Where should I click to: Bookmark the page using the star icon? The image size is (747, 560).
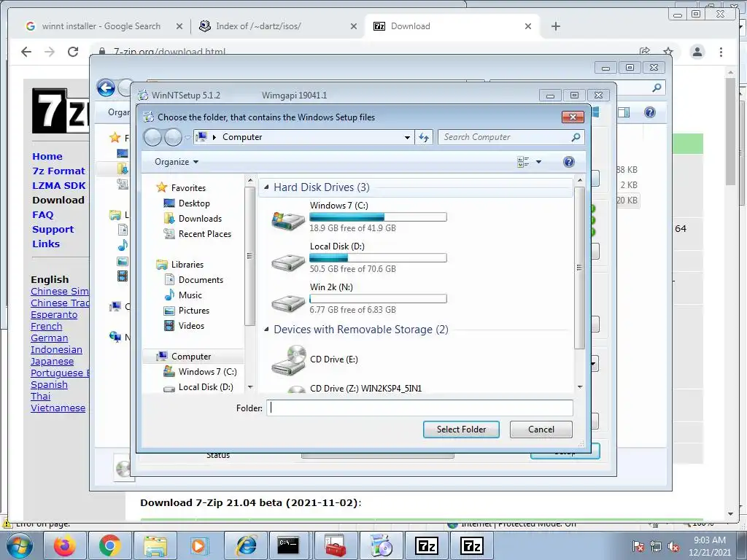(x=668, y=52)
